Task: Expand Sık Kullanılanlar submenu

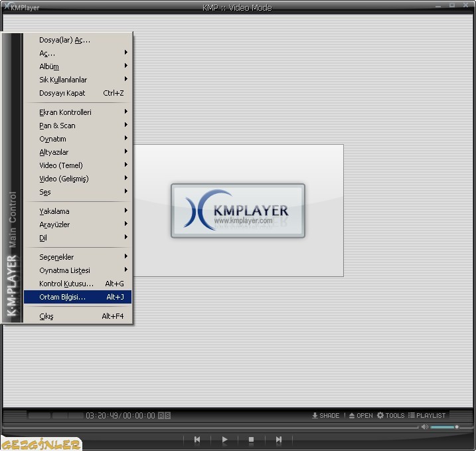Action: pyautogui.click(x=78, y=80)
